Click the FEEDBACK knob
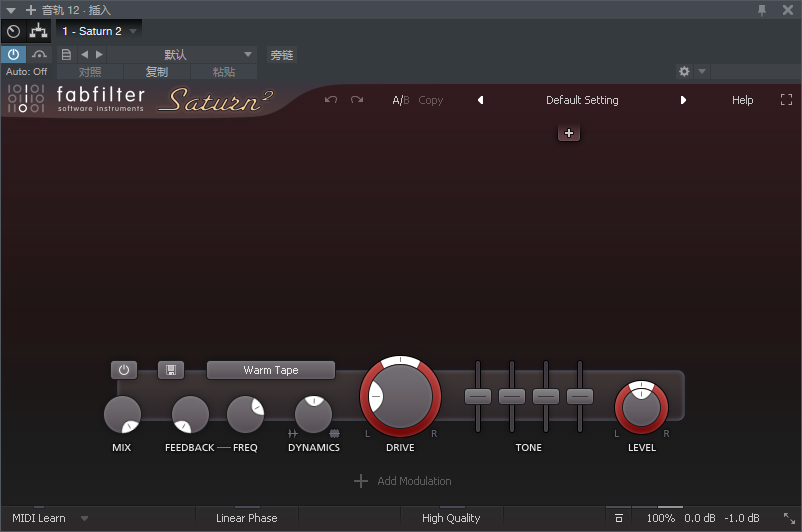Screen dimensions: 802x532 190,414
